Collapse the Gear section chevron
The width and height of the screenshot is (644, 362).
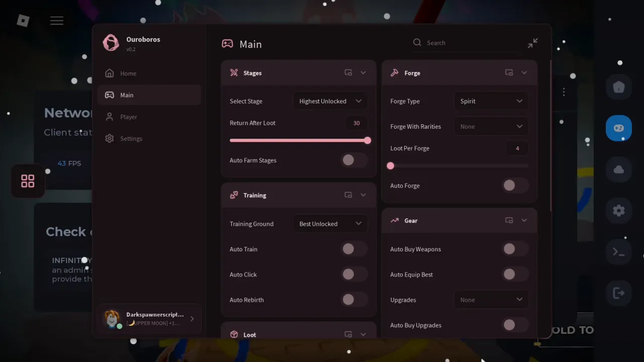click(524, 220)
